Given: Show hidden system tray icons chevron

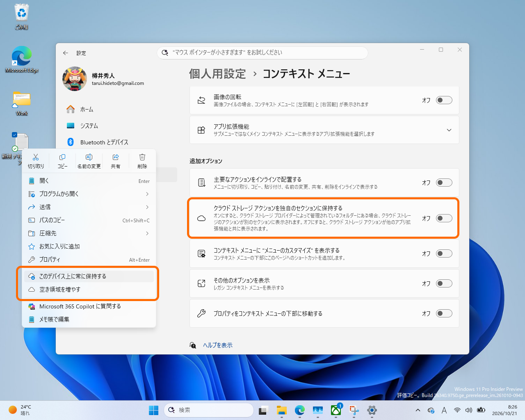Looking at the screenshot, I should click(x=418, y=410).
